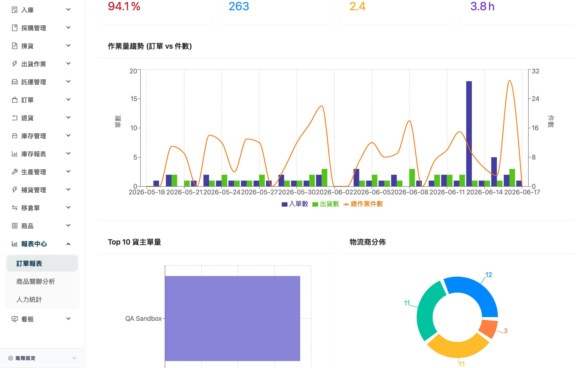Click the Top 10 貨主單量 heading
Screen dimensions: 588x368
tap(134, 242)
